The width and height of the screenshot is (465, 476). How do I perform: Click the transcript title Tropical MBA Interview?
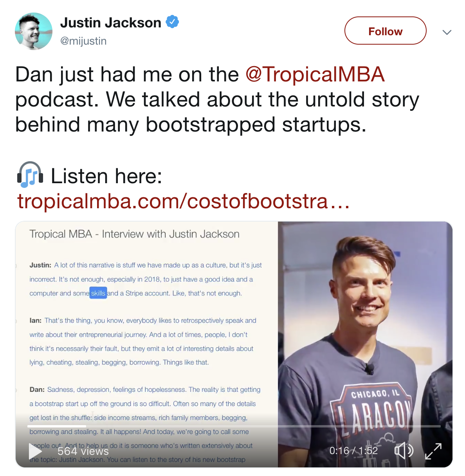coord(134,234)
